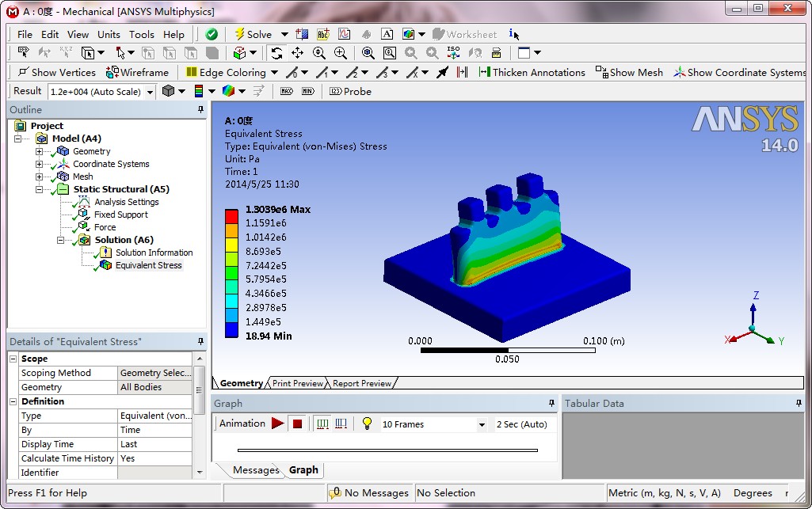Select Solution Information in the outline
The height and width of the screenshot is (509, 812).
click(x=154, y=253)
